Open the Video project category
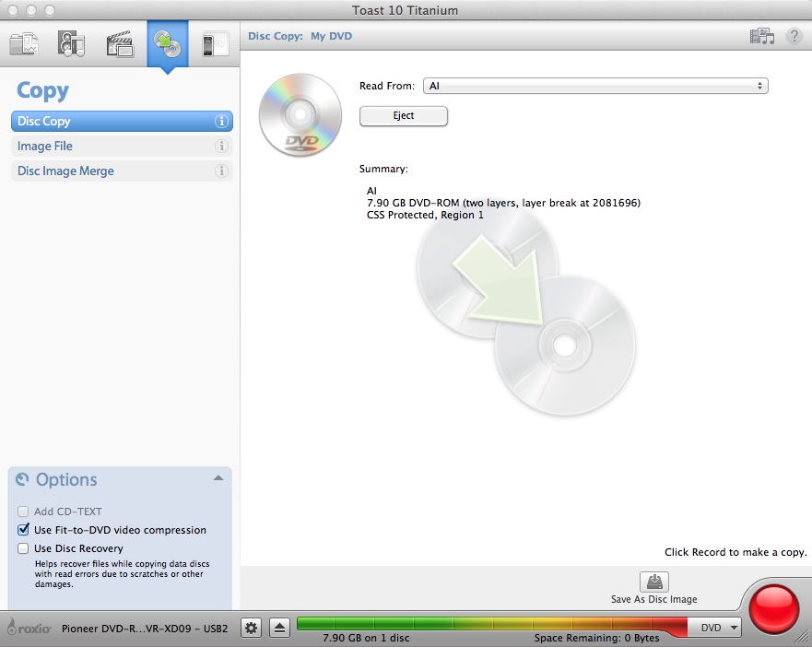 tap(120, 43)
